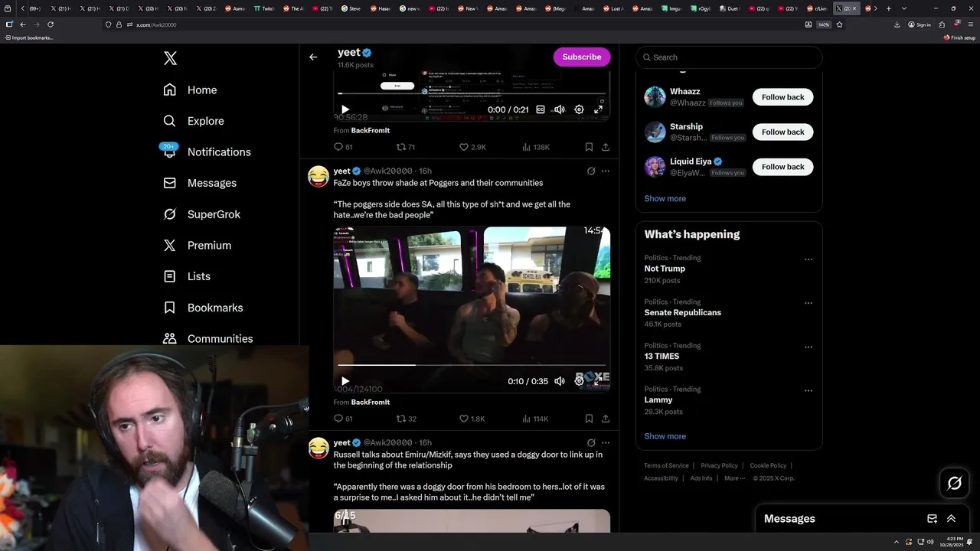Click the Subscribe button
Viewport: 980px width, 551px height.
coord(582,57)
